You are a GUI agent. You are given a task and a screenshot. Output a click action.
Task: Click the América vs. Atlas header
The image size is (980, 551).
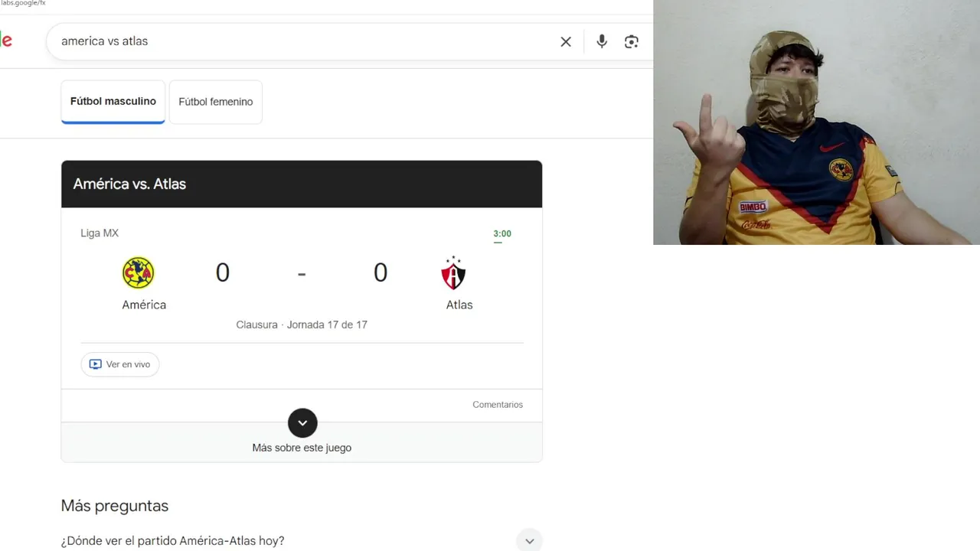(302, 184)
